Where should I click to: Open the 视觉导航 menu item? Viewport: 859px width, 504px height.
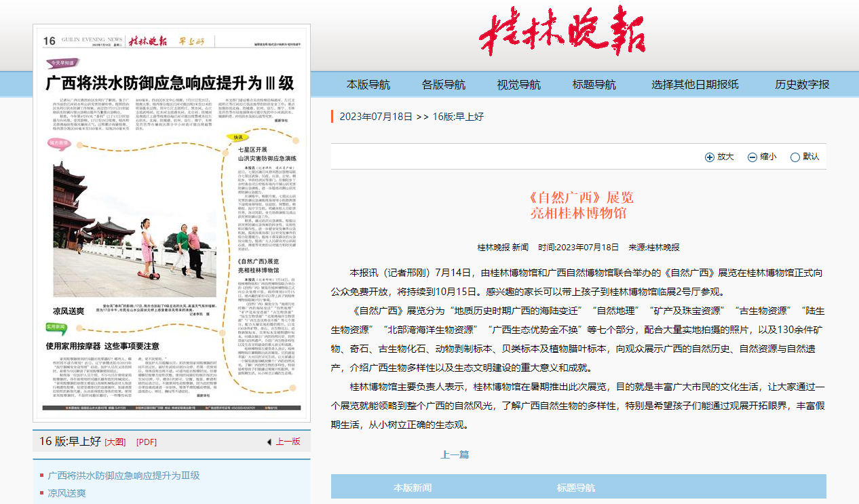coord(519,85)
